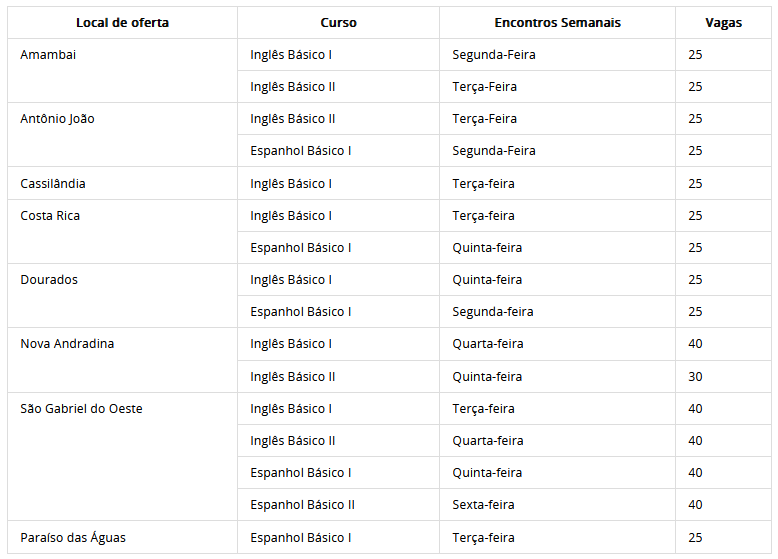Select the Dourados location cell
Screen dimensions: 778x559
coord(49,280)
